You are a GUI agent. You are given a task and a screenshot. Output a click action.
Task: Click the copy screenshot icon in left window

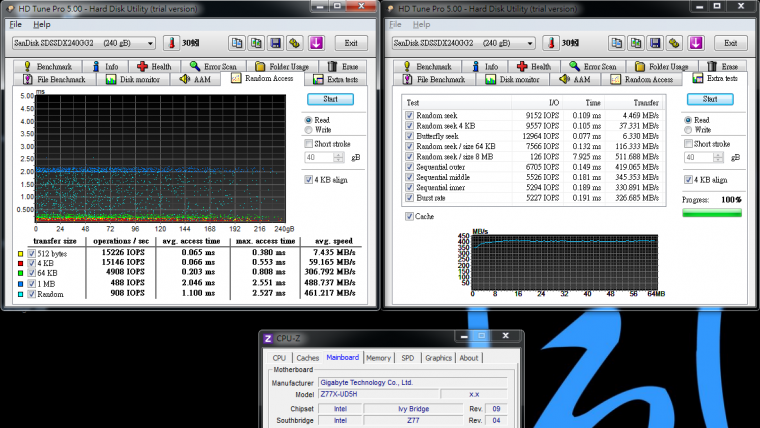tap(255, 43)
